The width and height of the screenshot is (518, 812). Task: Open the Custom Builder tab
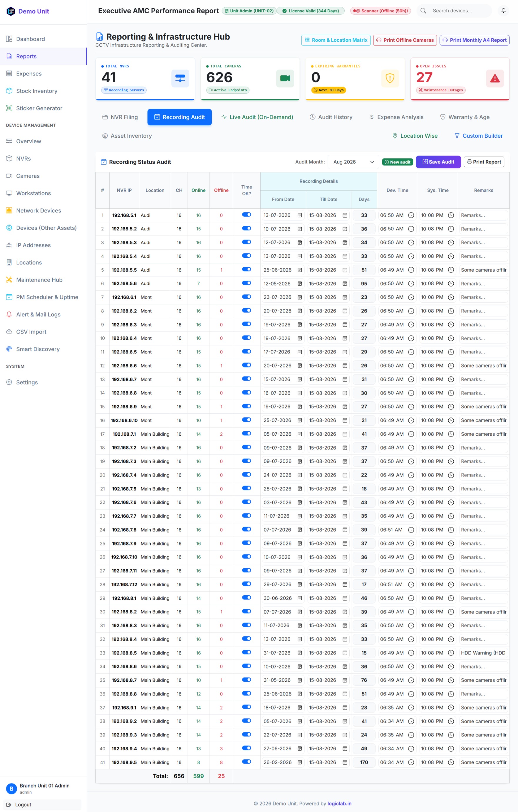tap(479, 136)
